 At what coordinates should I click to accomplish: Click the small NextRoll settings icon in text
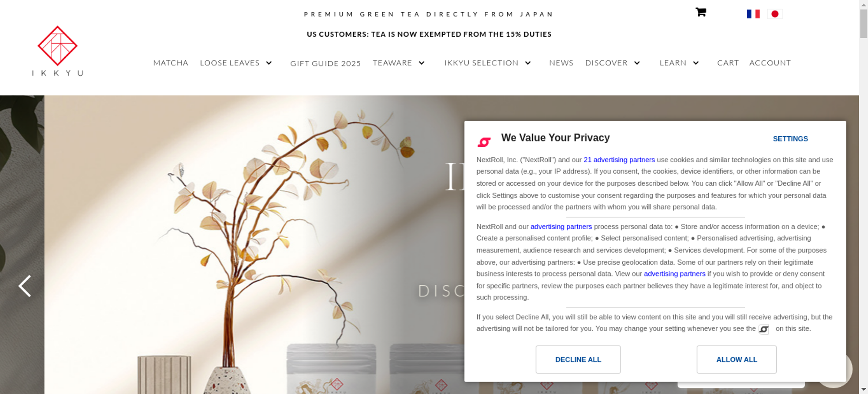[763, 329]
